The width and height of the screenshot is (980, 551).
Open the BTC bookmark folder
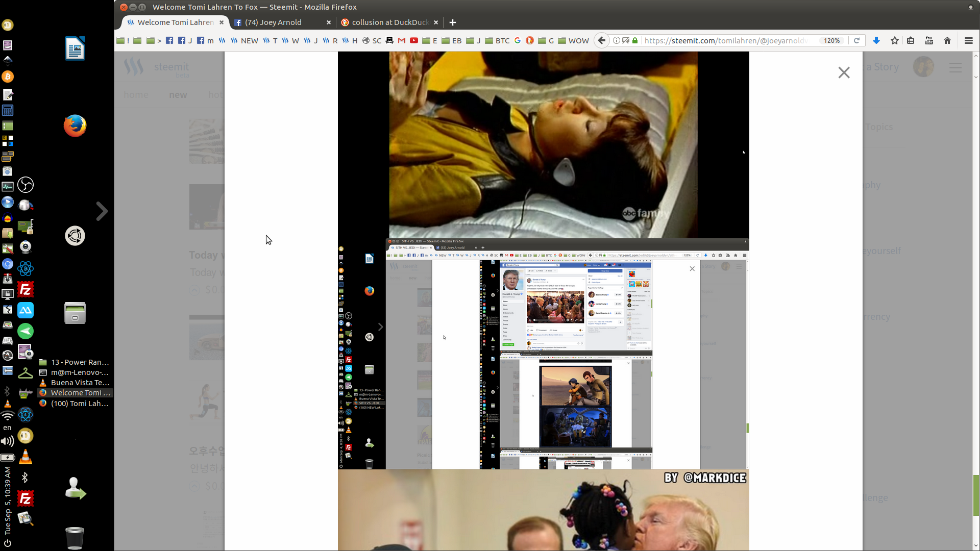pos(497,41)
